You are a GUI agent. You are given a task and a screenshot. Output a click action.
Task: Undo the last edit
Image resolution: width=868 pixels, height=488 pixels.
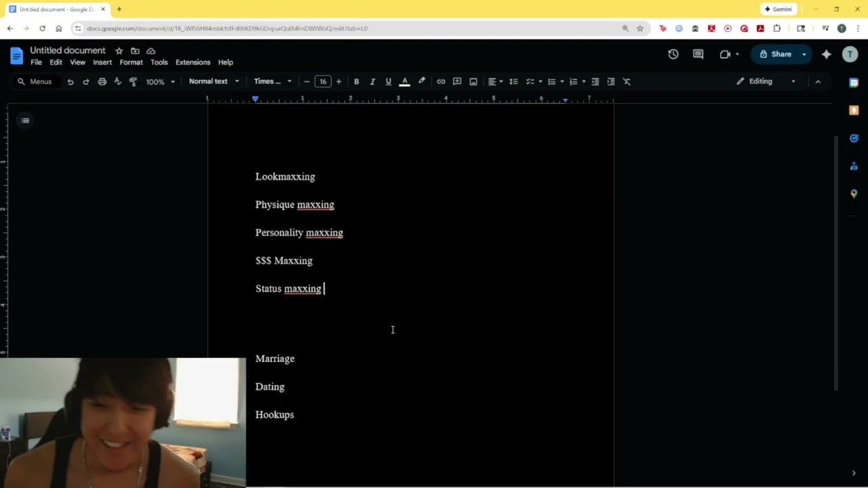coord(70,81)
